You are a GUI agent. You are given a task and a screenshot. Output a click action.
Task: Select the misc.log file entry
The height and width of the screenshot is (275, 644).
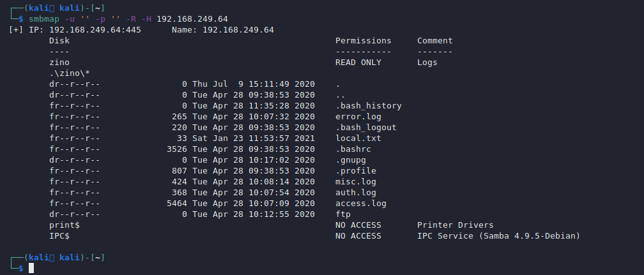pyautogui.click(x=355, y=182)
